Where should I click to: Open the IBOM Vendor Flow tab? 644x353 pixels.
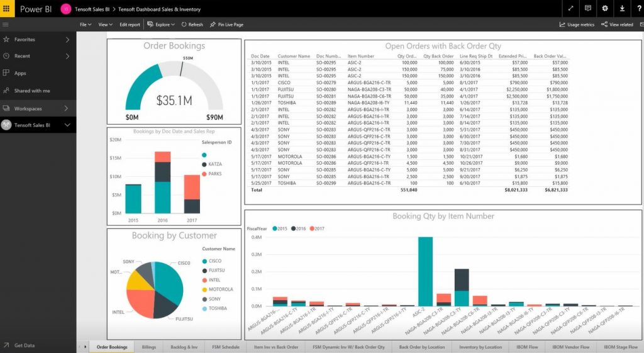tap(571, 347)
